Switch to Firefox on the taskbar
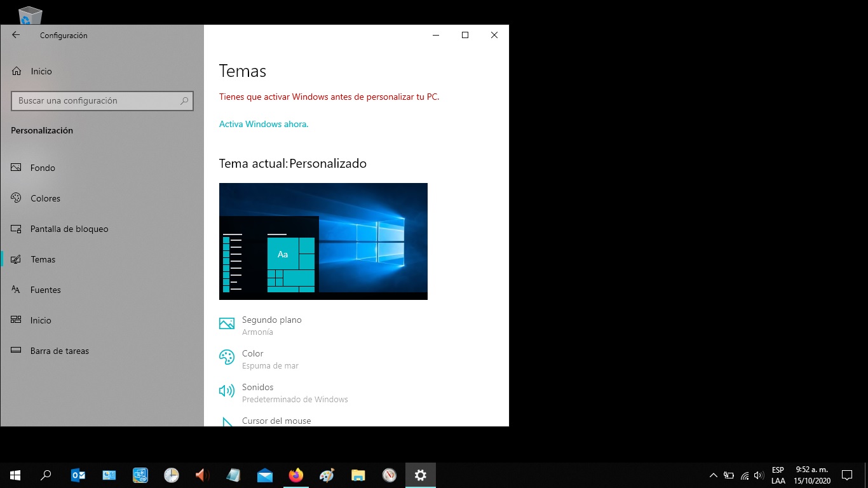Screen dimensions: 868x488 pos(296,475)
